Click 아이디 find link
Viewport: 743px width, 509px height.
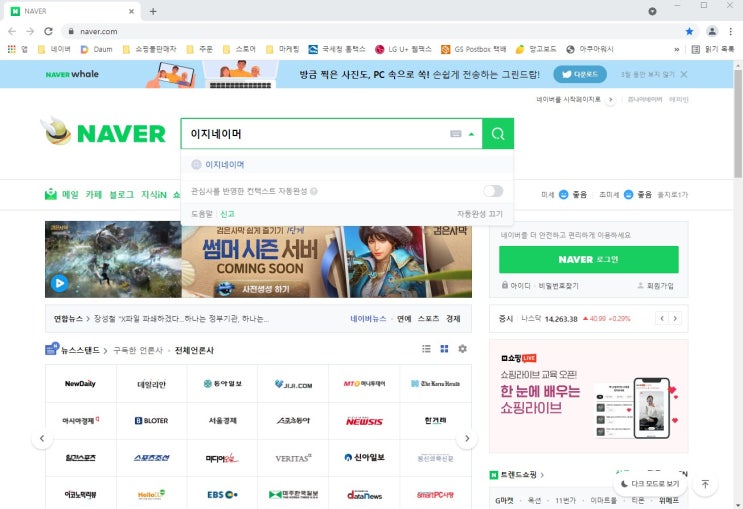click(520, 286)
